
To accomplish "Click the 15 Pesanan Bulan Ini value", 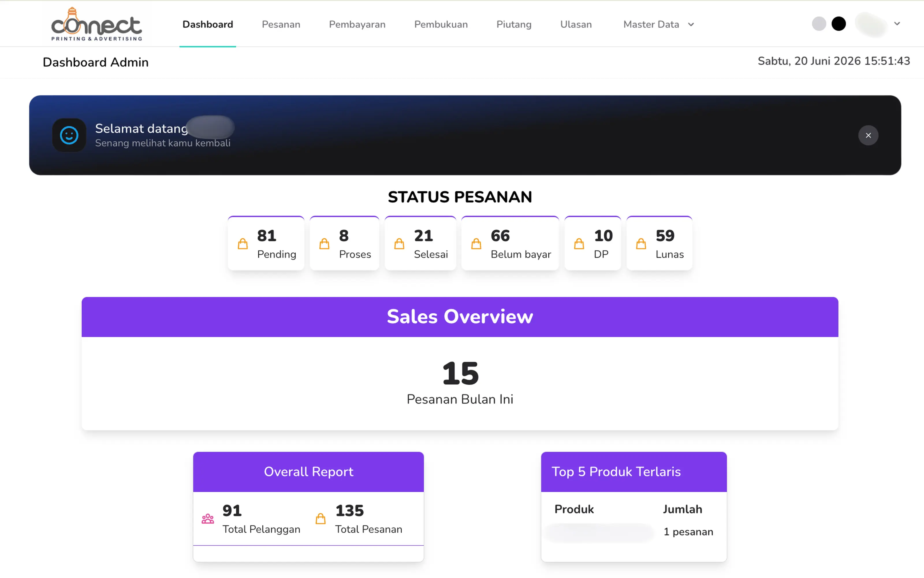I will (460, 373).
